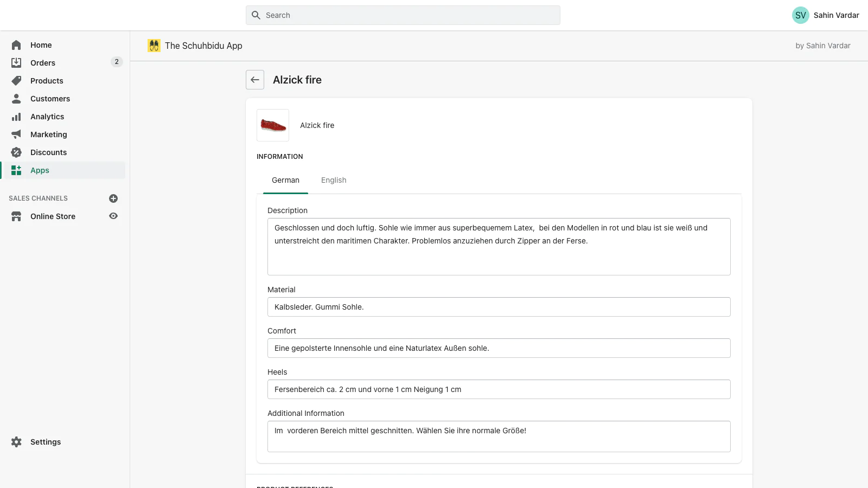
Task: Click the Products tag icon
Action: (x=16, y=81)
